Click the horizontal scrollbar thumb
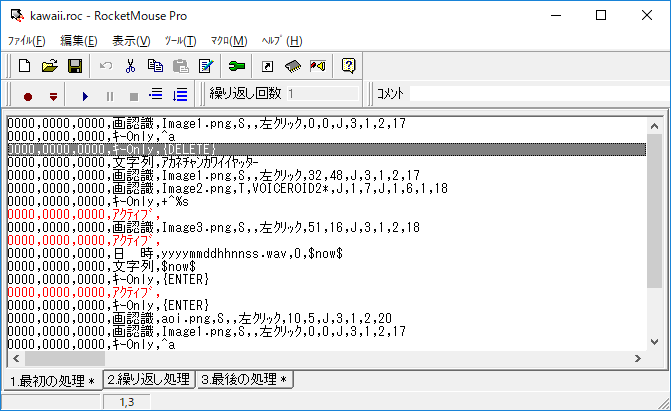Screen dimensions: 671x411 (65, 358)
